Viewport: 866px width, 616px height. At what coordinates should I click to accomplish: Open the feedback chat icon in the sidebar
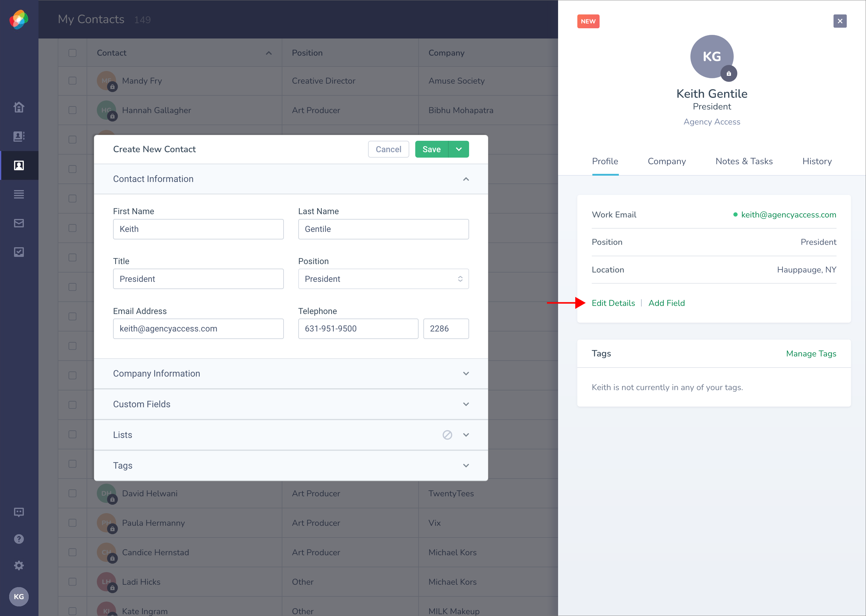[19, 513]
